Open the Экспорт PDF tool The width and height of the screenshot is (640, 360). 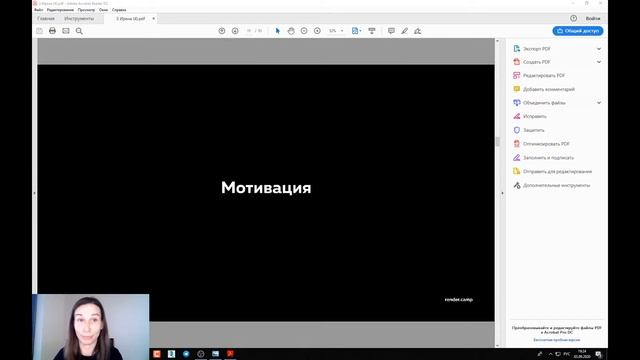(537, 49)
